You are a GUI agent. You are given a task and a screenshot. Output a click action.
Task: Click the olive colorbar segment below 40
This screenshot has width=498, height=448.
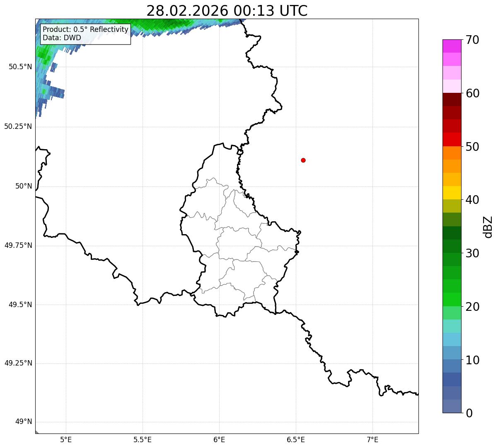[452, 206]
